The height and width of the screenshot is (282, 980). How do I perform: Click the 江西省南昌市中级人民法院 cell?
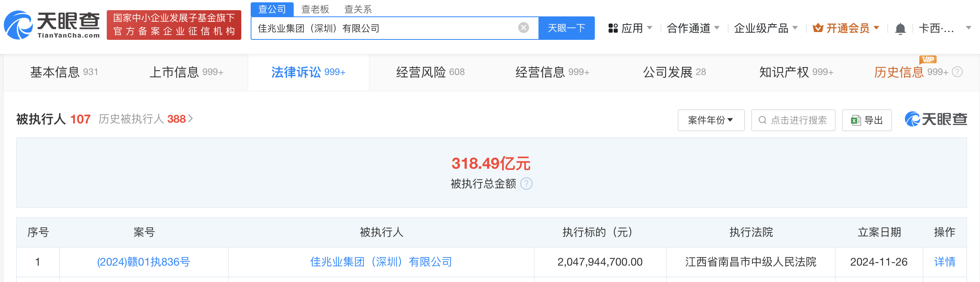click(751, 262)
